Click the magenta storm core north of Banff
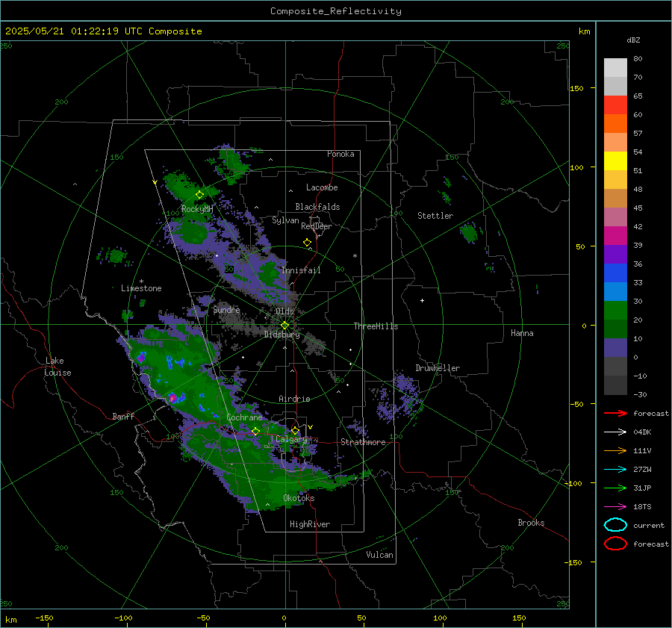 coord(172,398)
